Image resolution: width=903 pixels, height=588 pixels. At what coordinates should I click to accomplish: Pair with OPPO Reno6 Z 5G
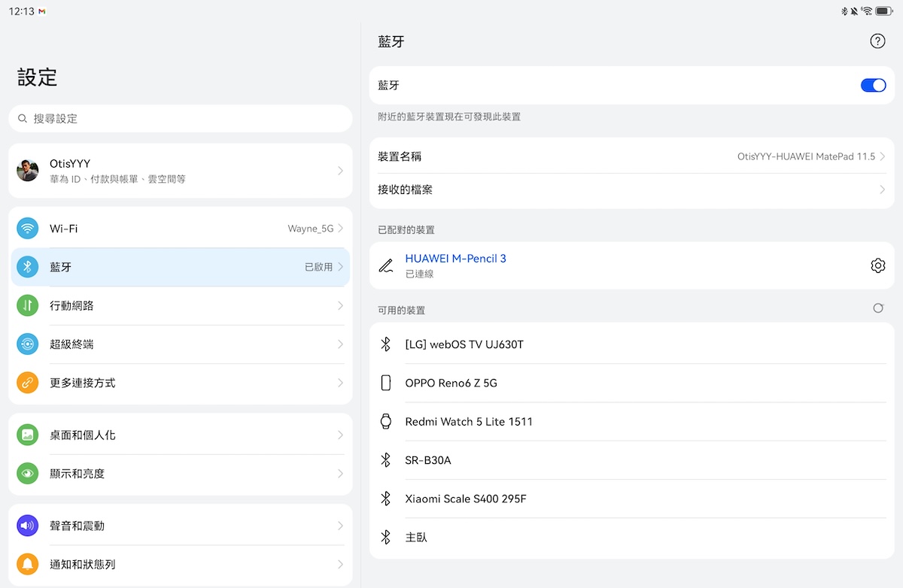pyautogui.click(x=451, y=383)
